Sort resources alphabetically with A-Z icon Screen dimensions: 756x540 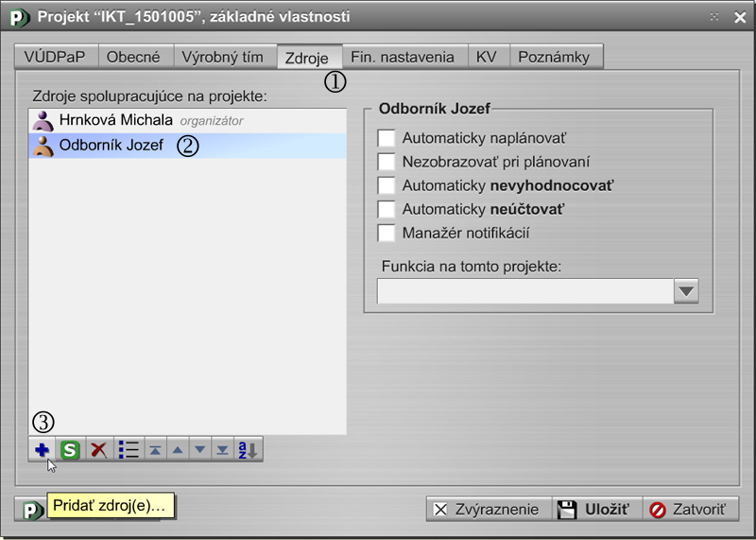pos(247,450)
